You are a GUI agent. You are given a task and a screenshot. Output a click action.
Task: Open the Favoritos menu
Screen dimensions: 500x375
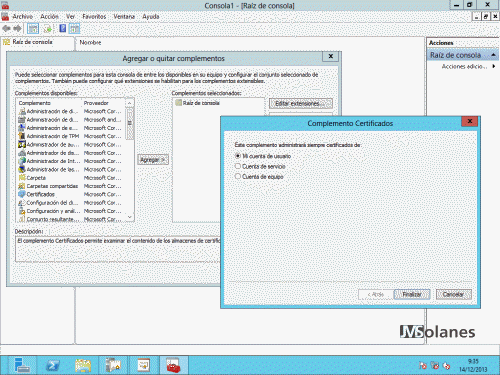pyautogui.click(x=94, y=16)
